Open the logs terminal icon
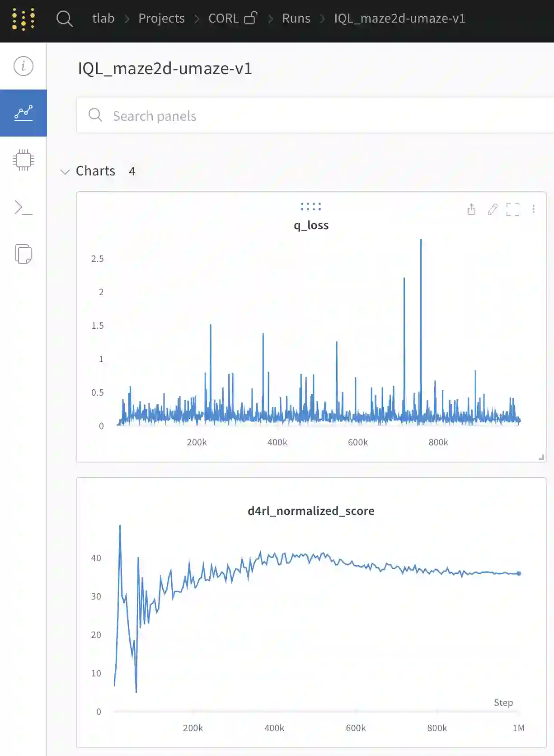Viewport: 554px width, 756px height. [23, 208]
